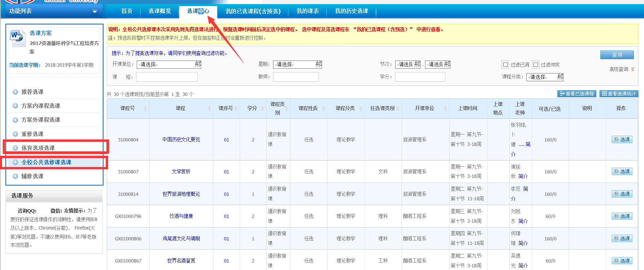The height and width of the screenshot is (270, 644).
Task: Enable the 过滤冲突 checkbox
Action: pos(536,65)
